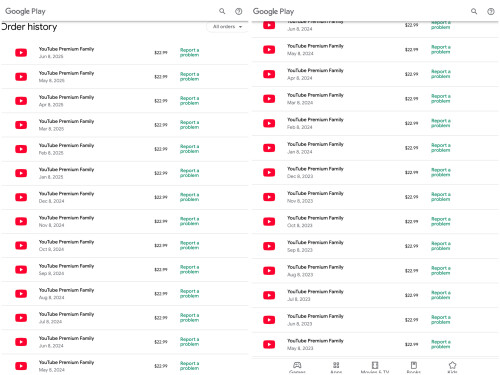Report a problem for Oct 8, 2024 order
This screenshot has width=500, height=375.
point(189,245)
